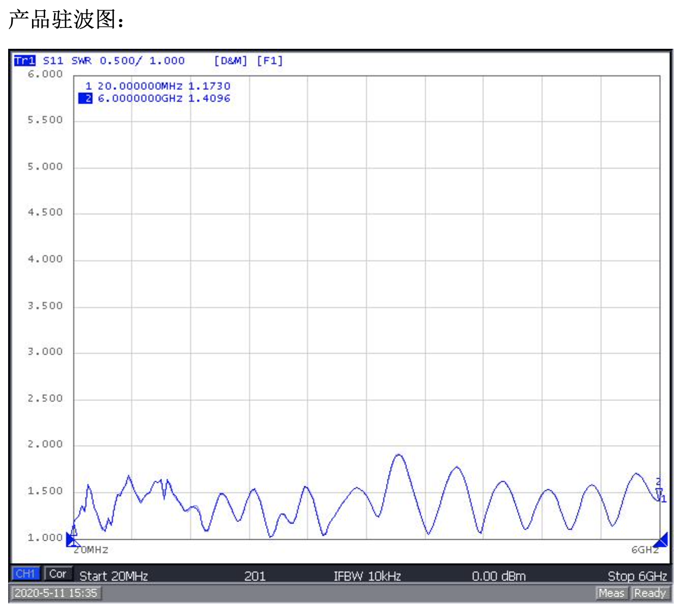Click the [F1] label in trace header
This screenshot has height=616, width=683.
pyautogui.click(x=269, y=61)
